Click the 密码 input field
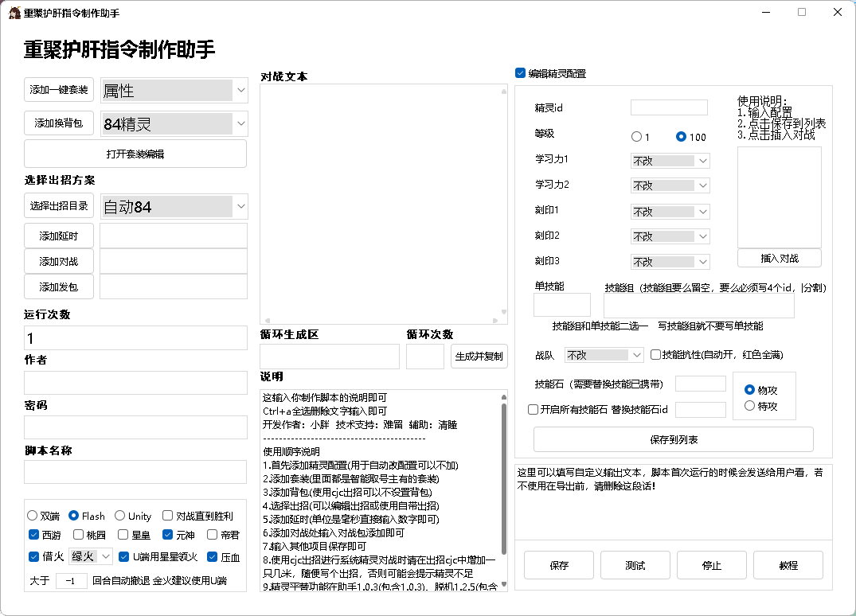 tap(136, 427)
